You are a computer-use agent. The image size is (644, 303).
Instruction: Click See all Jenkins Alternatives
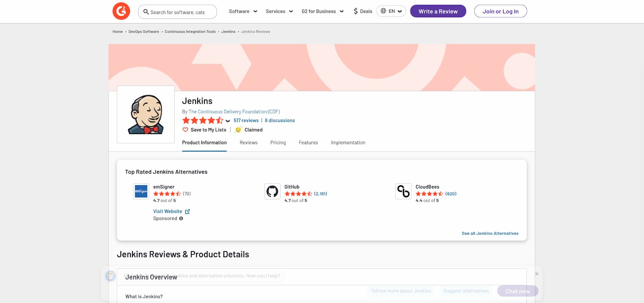coord(490,233)
